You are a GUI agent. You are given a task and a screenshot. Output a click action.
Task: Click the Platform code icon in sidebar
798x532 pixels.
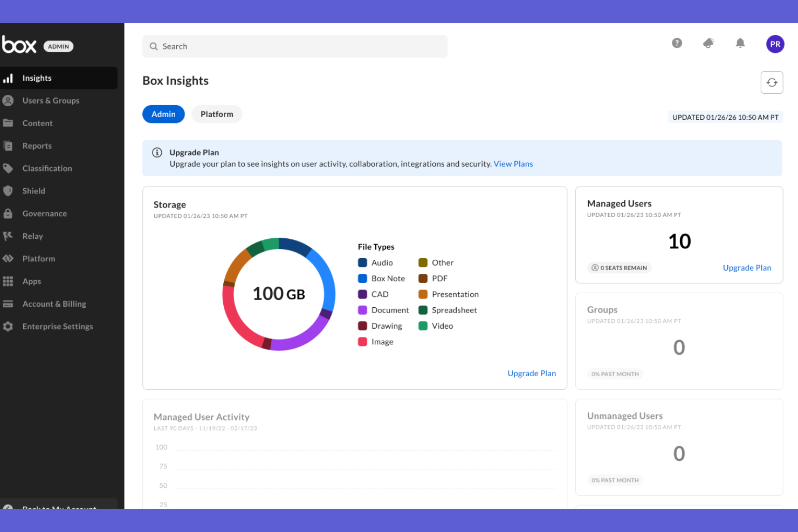[x=8, y=259]
